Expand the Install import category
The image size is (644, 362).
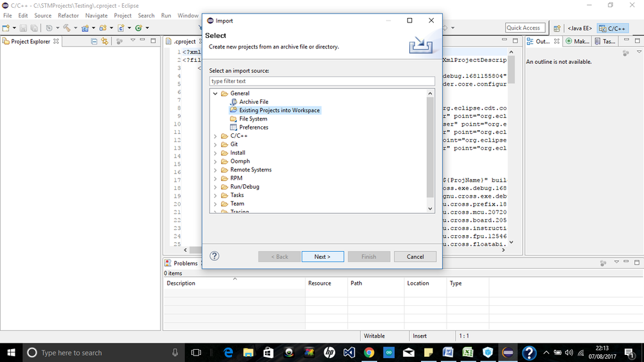[215, 153]
